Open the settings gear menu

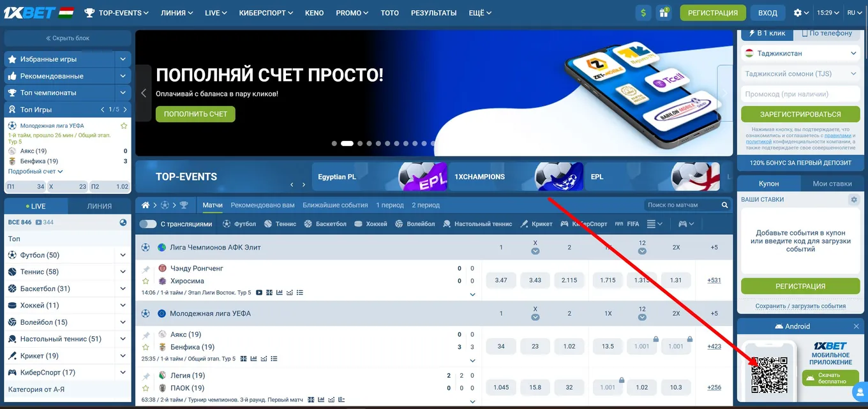[x=801, y=13]
